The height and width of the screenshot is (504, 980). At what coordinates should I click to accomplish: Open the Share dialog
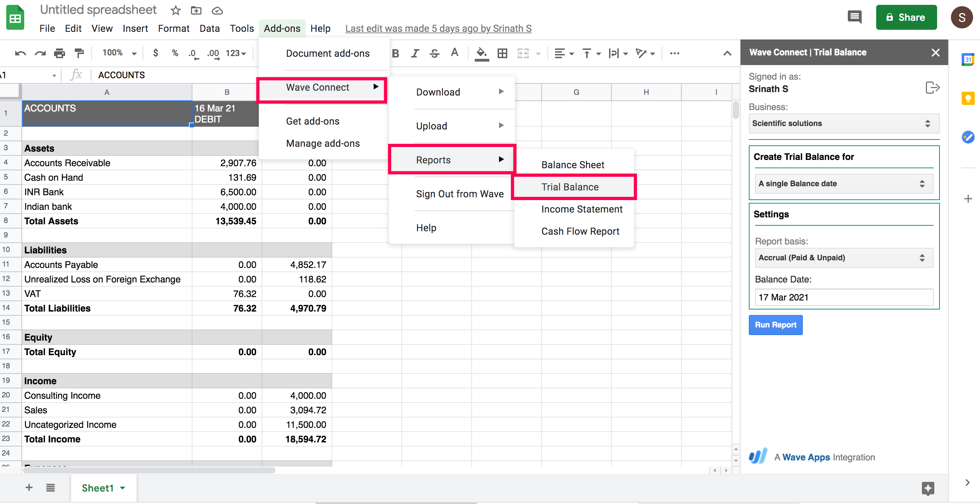[x=906, y=17]
